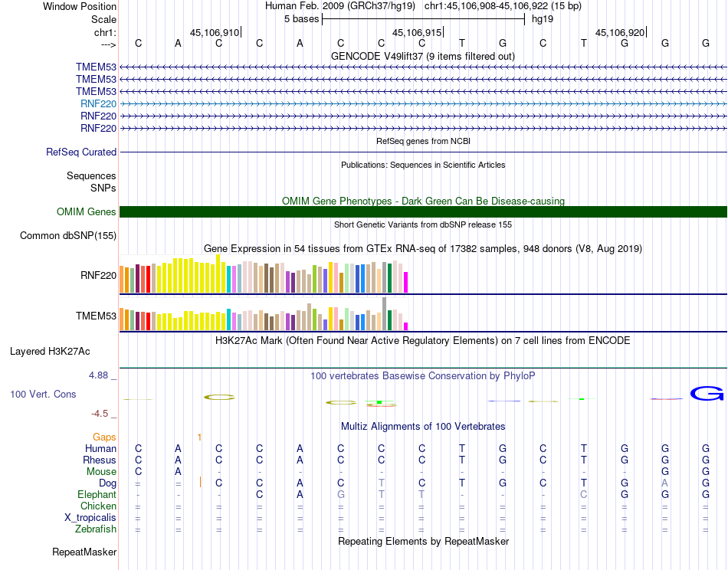Select the X_tropicalis alignment row label

pyautogui.click(x=90, y=518)
